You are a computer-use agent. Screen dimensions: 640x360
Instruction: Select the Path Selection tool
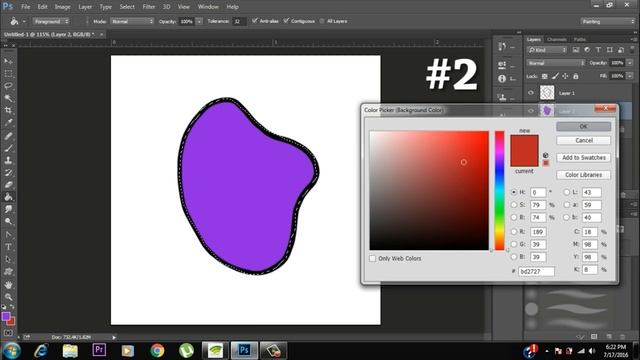coord(8,259)
